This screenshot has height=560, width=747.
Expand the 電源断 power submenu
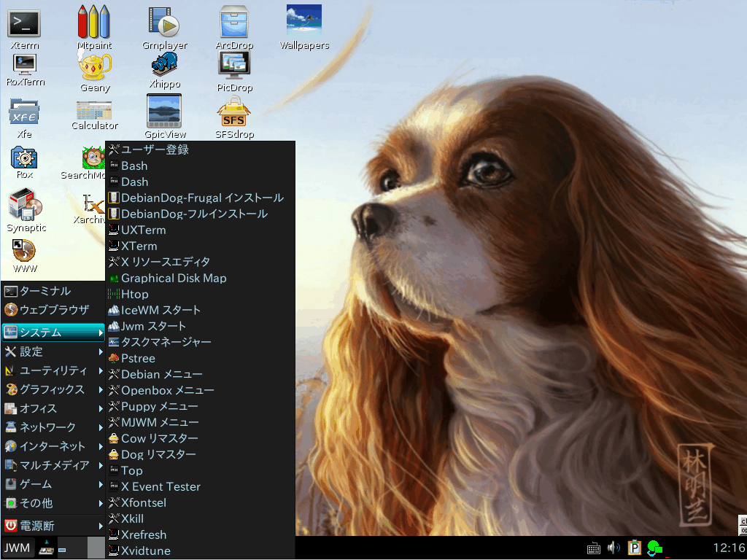coord(53,526)
